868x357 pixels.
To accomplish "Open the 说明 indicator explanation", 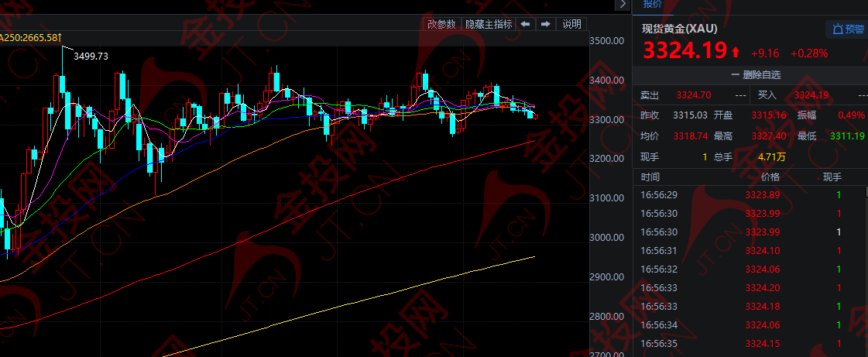I will pyautogui.click(x=572, y=24).
